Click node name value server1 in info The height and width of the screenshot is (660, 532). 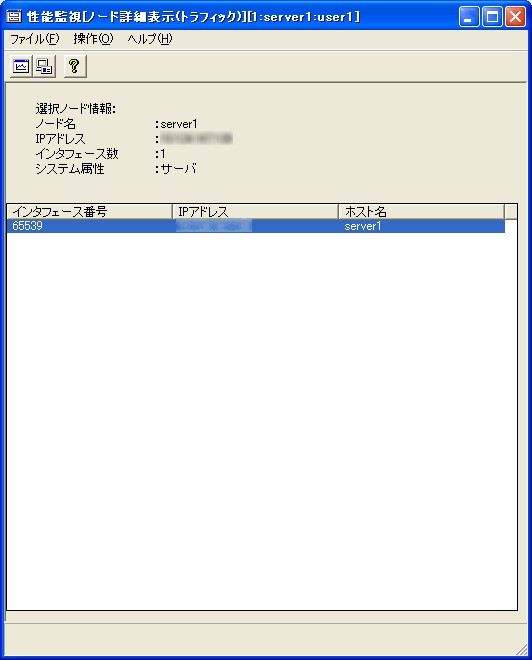[x=179, y=124]
